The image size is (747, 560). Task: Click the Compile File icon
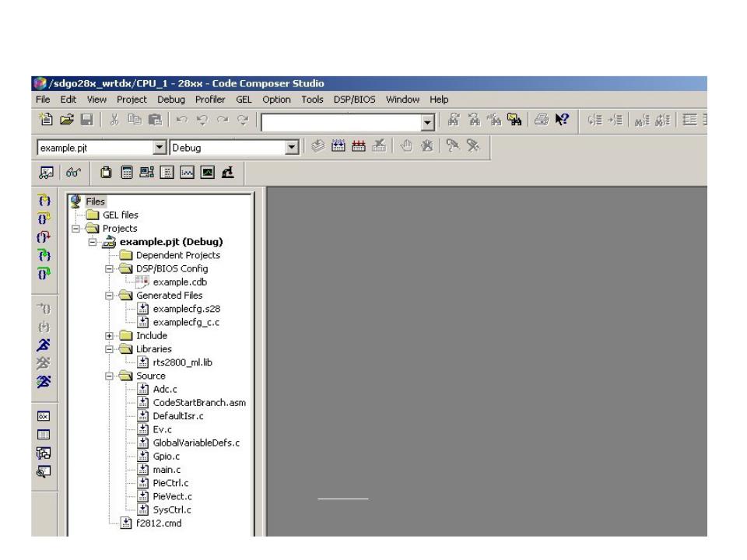click(x=317, y=145)
